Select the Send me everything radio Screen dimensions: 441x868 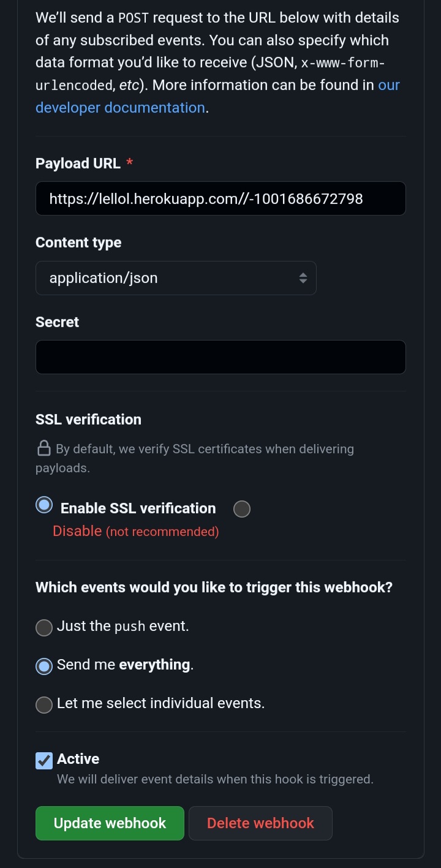coord(44,666)
